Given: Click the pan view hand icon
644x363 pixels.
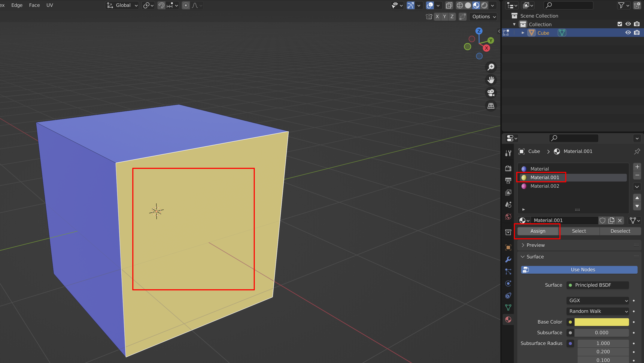Looking at the screenshot, I should click(x=491, y=80).
